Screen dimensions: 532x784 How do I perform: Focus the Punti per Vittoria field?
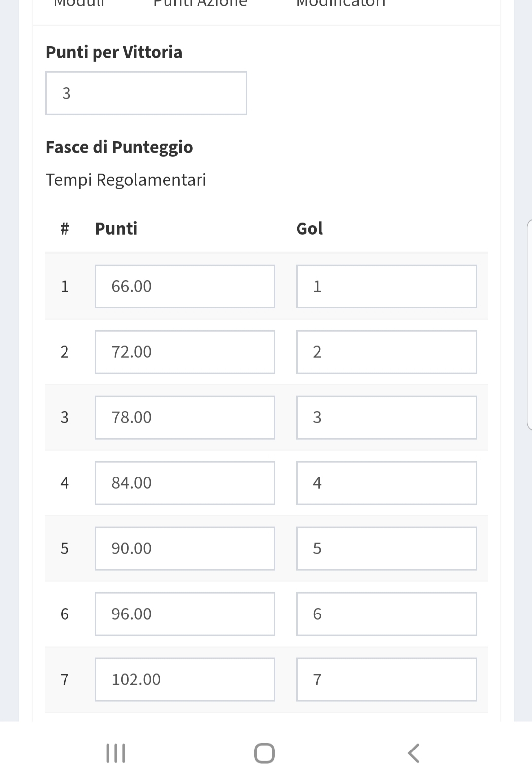(x=146, y=93)
